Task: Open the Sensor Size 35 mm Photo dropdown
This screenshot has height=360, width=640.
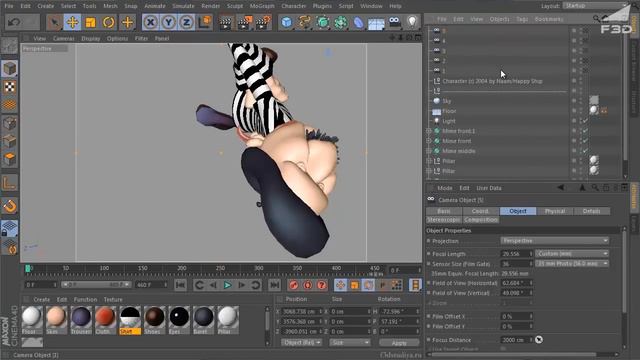Action: point(571,264)
